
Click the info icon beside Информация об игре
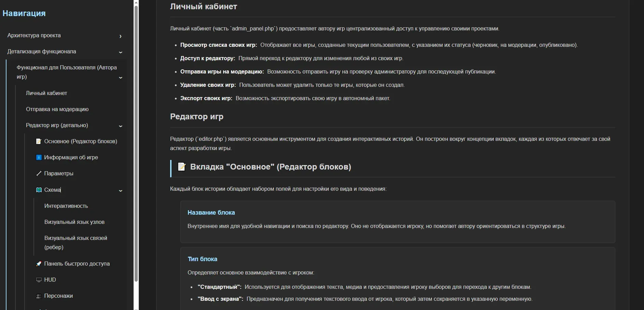click(39, 157)
